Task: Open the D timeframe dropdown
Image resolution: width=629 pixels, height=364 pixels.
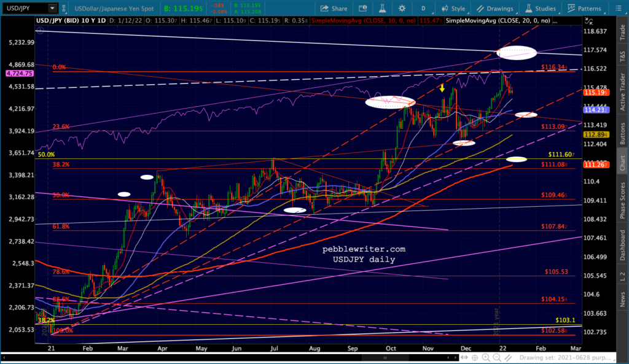Action: 423,9
